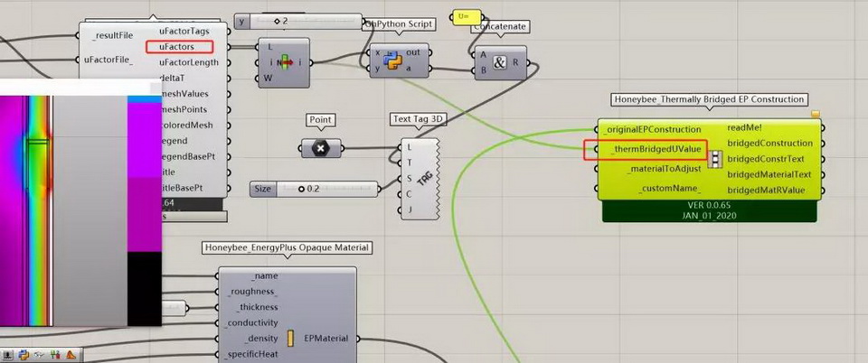Click the colored thermal mesh preview image
Image resolution: width=868 pixels, height=363 pixels.
click(80, 208)
